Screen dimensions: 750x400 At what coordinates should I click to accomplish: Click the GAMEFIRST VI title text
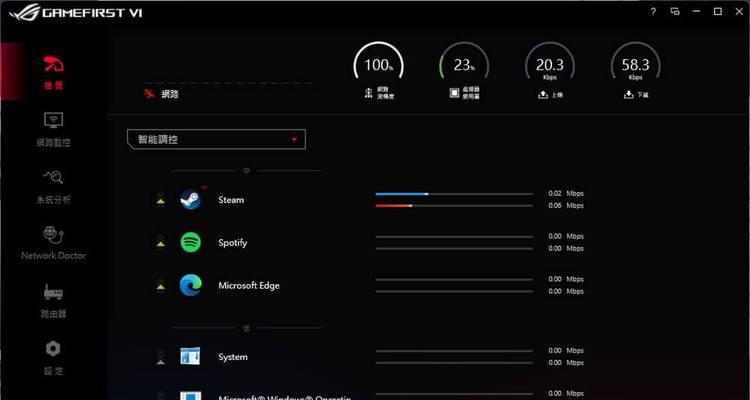pos(92,13)
